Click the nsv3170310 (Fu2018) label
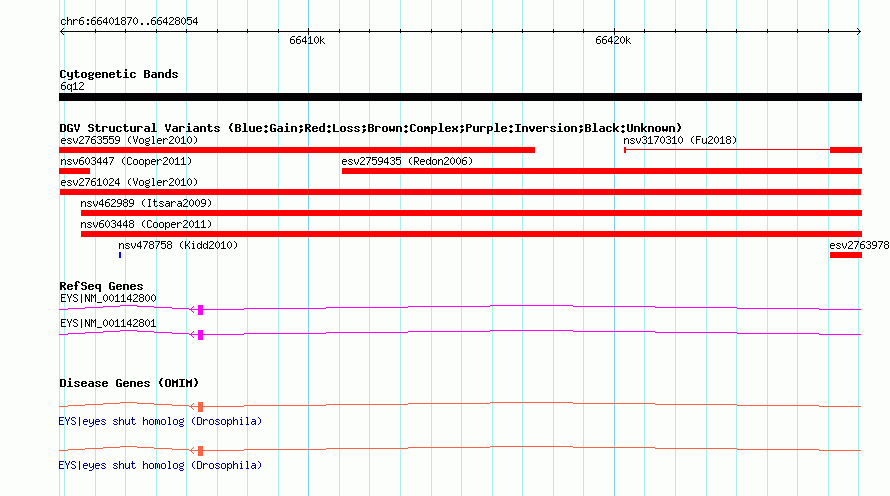The image size is (890, 496). point(680,140)
